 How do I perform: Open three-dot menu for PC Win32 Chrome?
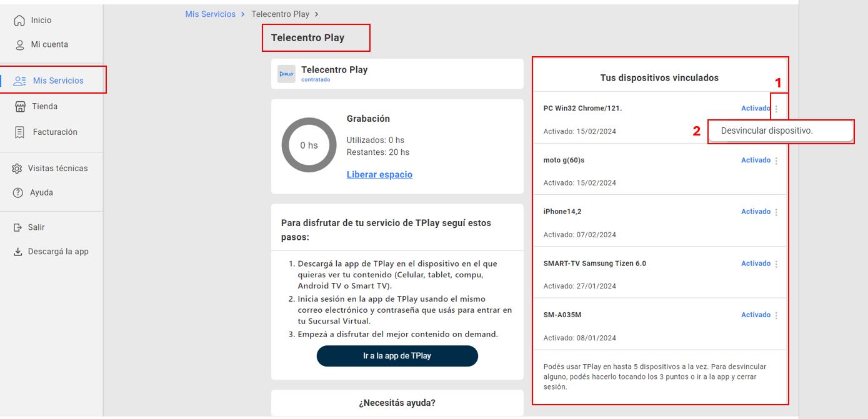(x=776, y=109)
